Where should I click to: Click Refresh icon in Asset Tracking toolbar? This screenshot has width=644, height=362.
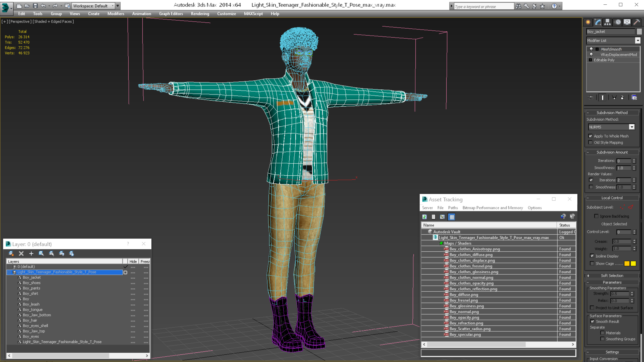424,217
